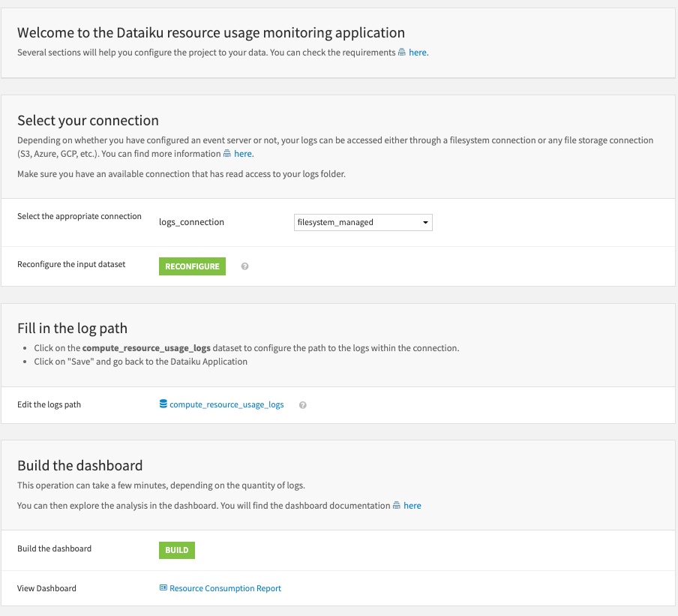Viewport: 678px width, 616px height.
Task: Click the help icon beside compute_resource_usage_logs
Action: tap(303, 405)
